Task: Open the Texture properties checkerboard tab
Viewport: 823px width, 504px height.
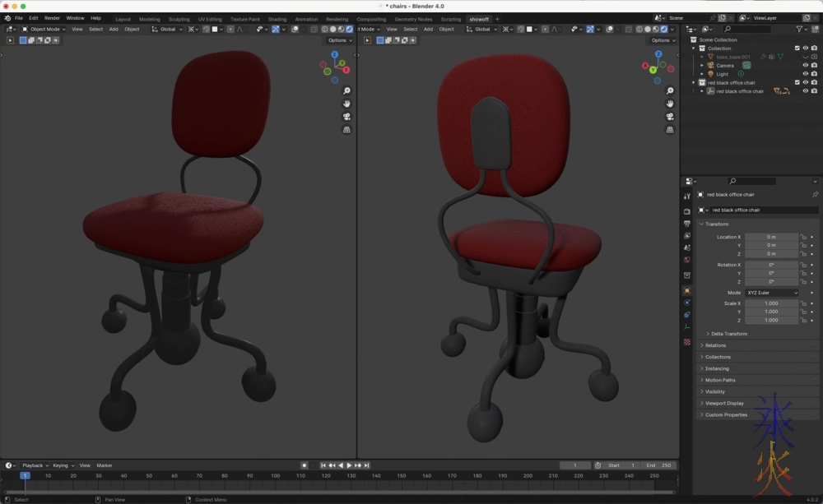Action: pos(687,342)
